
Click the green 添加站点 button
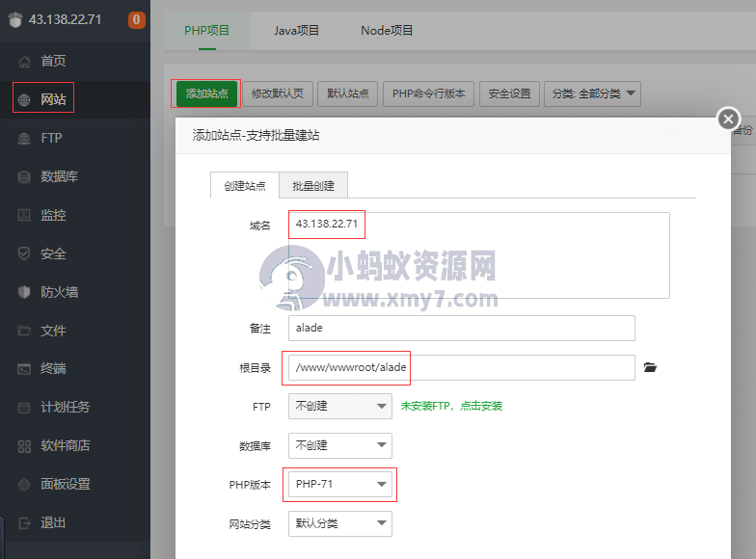[206, 93]
